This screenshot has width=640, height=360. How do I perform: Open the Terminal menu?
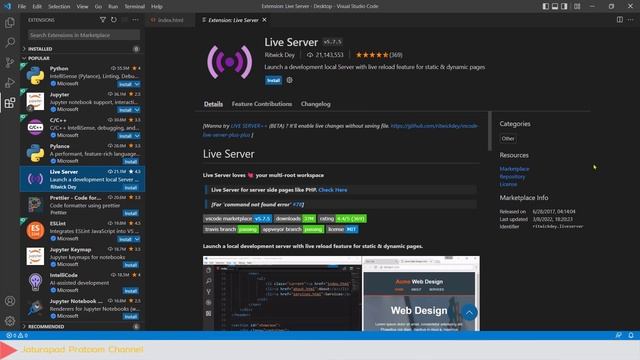(135, 6)
